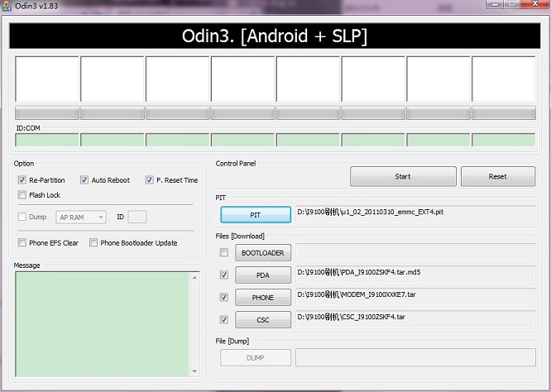Click the MODEM_I9100XXKE7.tar path field
551x392 pixels.
[415, 297]
